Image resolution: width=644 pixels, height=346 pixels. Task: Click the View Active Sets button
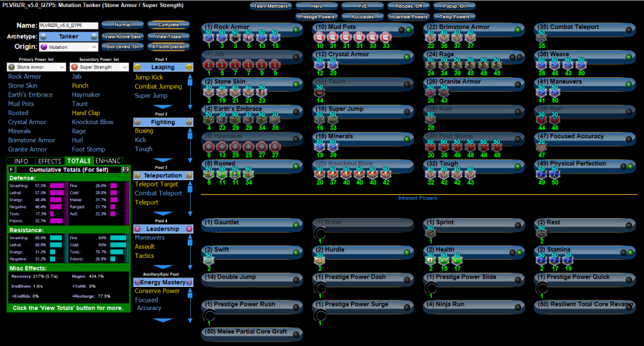point(122,37)
